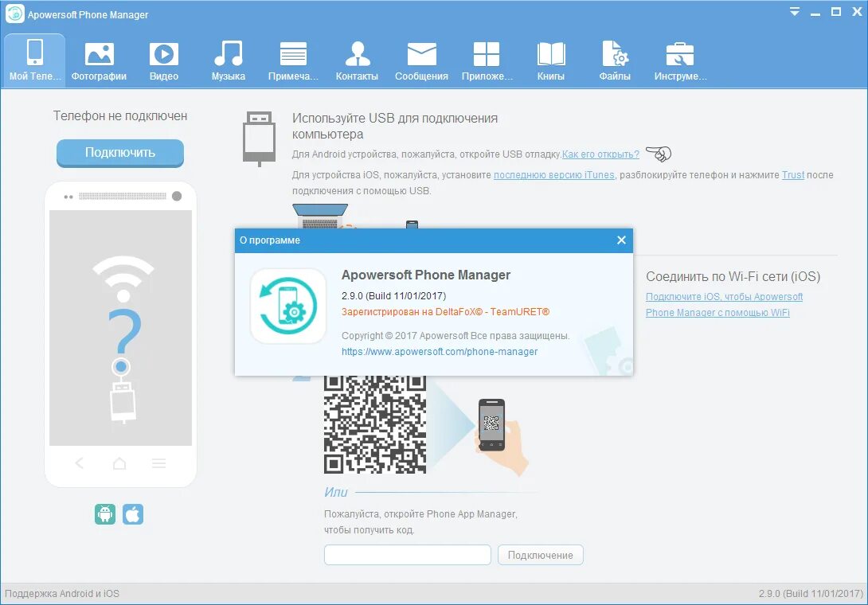This screenshot has height=605, width=868.
Task: Open the title bar dropdown menu arrow
Action: tap(795, 12)
